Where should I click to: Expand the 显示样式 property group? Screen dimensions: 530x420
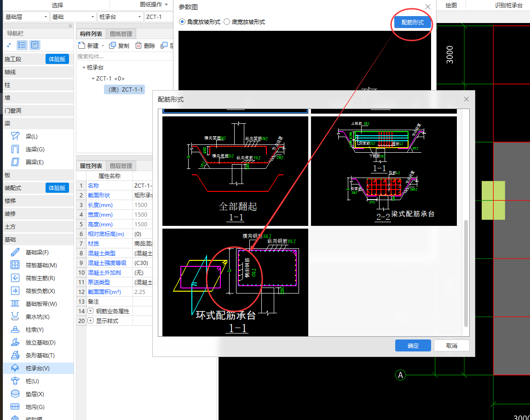click(91, 321)
